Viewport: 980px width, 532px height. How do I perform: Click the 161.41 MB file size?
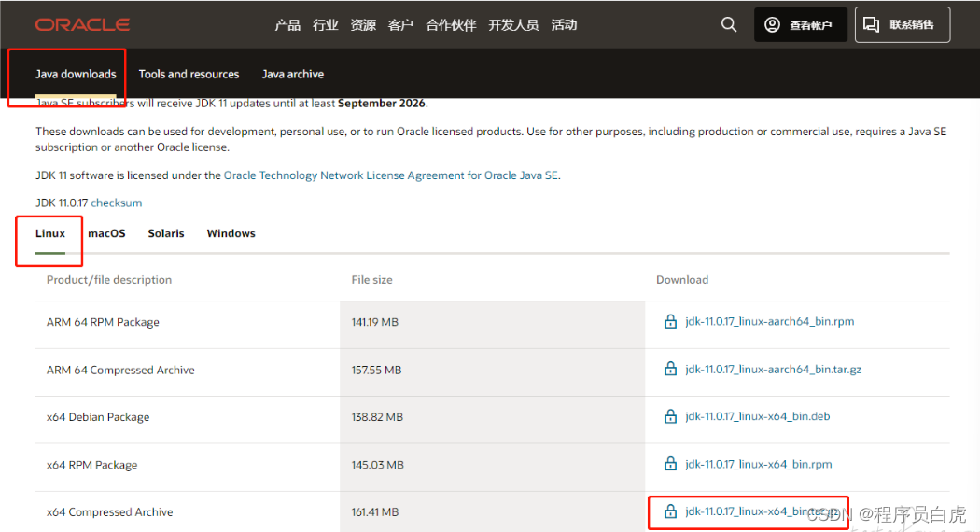(x=374, y=512)
